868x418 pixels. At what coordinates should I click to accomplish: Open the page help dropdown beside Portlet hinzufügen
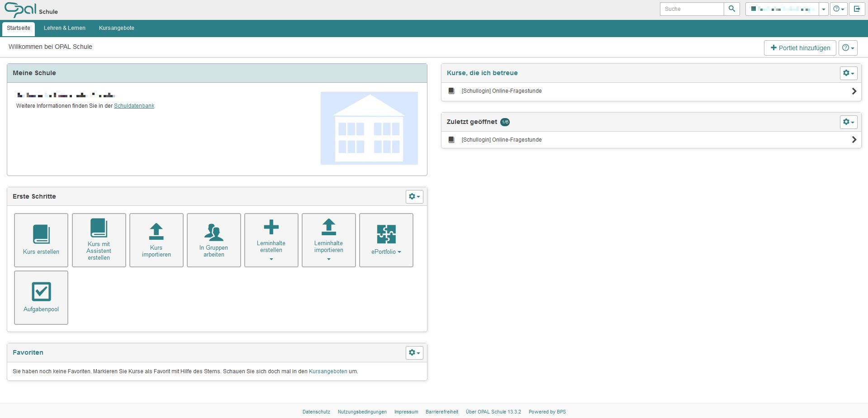(848, 48)
